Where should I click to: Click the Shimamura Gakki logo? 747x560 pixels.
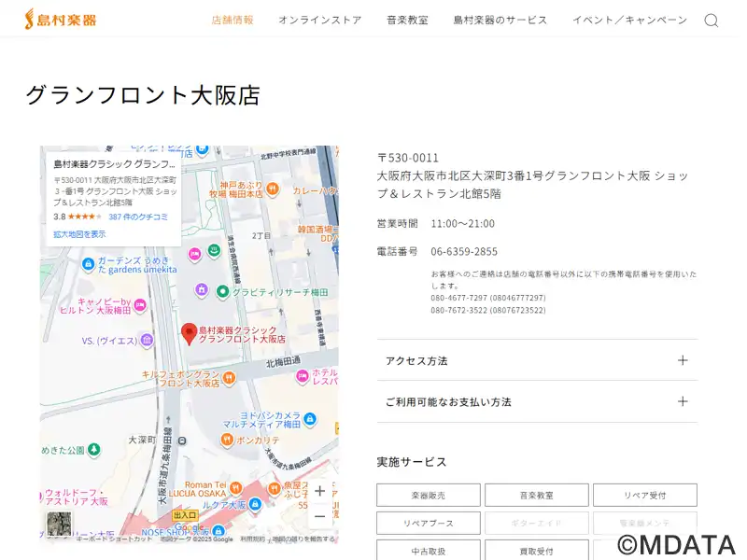tap(61, 20)
